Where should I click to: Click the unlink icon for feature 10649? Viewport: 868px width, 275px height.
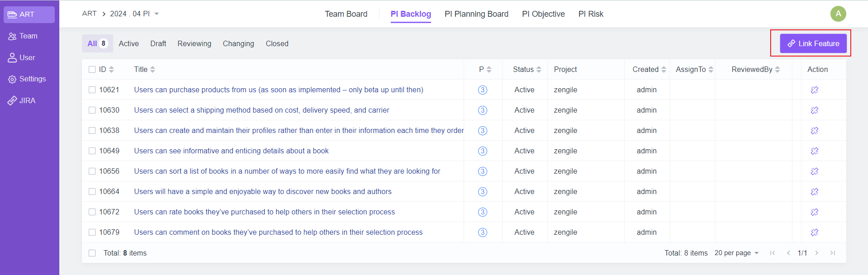point(814,151)
